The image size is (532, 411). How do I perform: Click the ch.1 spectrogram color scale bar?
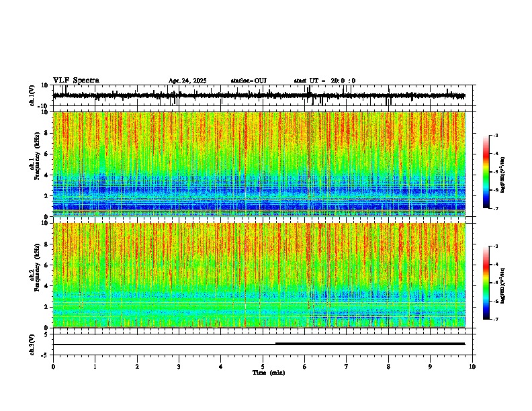click(486, 172)
